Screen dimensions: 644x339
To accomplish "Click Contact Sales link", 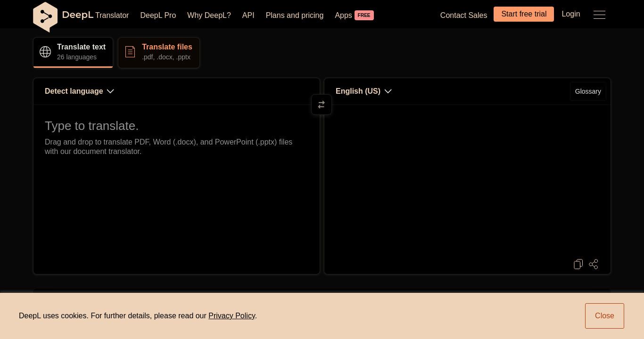I will click(x=463, y=16).
